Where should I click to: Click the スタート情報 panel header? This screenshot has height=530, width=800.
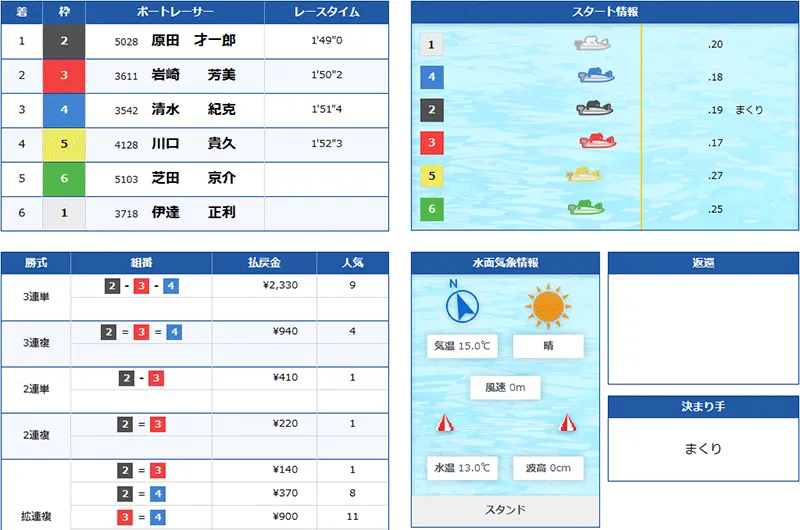tap(605, 12)
